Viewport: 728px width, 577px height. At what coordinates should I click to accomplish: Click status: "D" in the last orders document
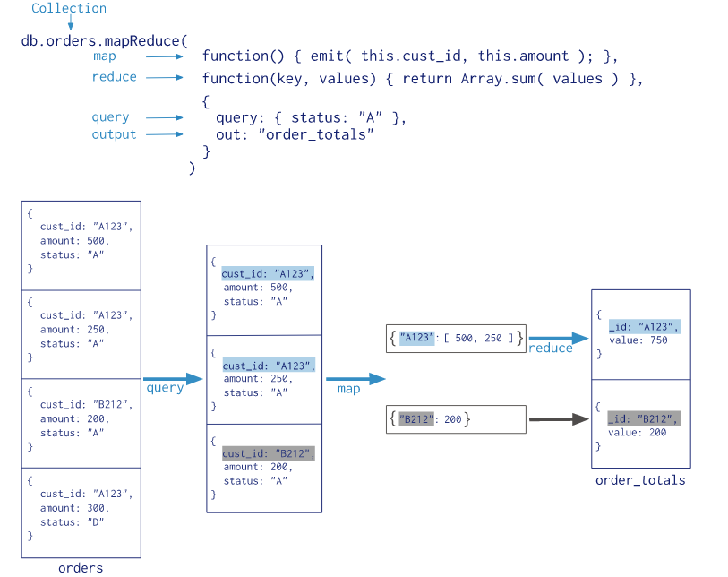[72, 522]
